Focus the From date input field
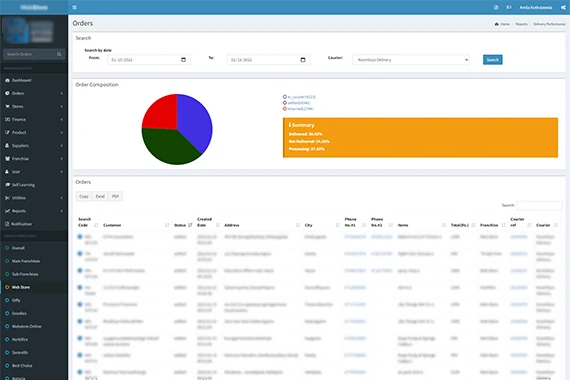This screenshot has height=380, width=570. 149,60
